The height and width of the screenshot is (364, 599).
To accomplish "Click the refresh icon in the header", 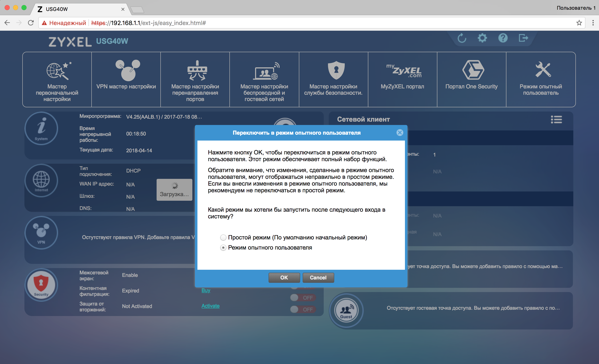I will (x=462, y=38).
